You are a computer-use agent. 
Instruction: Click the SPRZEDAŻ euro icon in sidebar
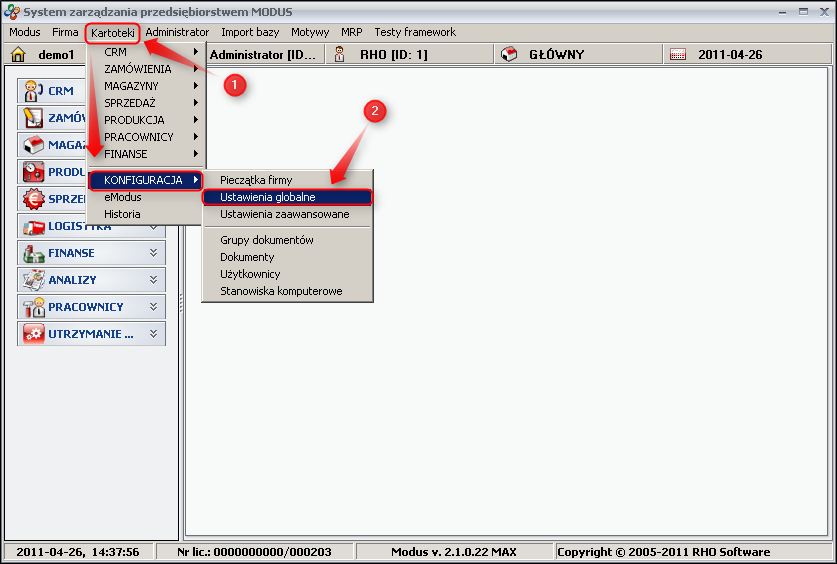click(x=33, y=199)
